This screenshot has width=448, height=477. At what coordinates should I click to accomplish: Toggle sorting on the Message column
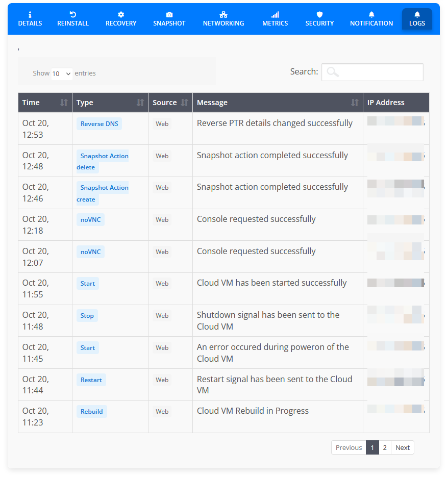355,102
